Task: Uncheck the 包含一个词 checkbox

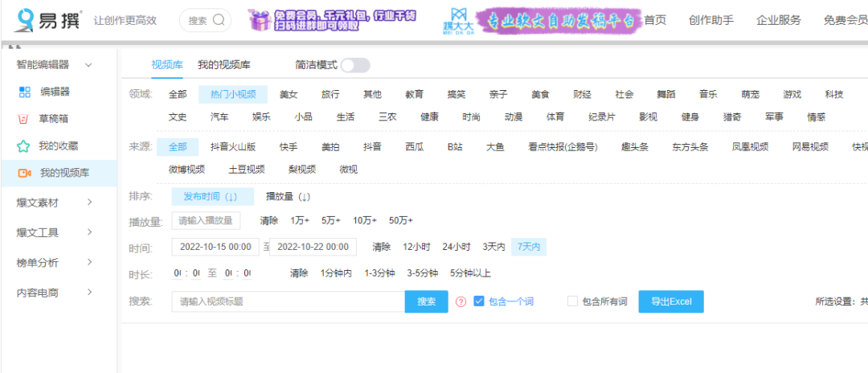Action: [479, 301]
